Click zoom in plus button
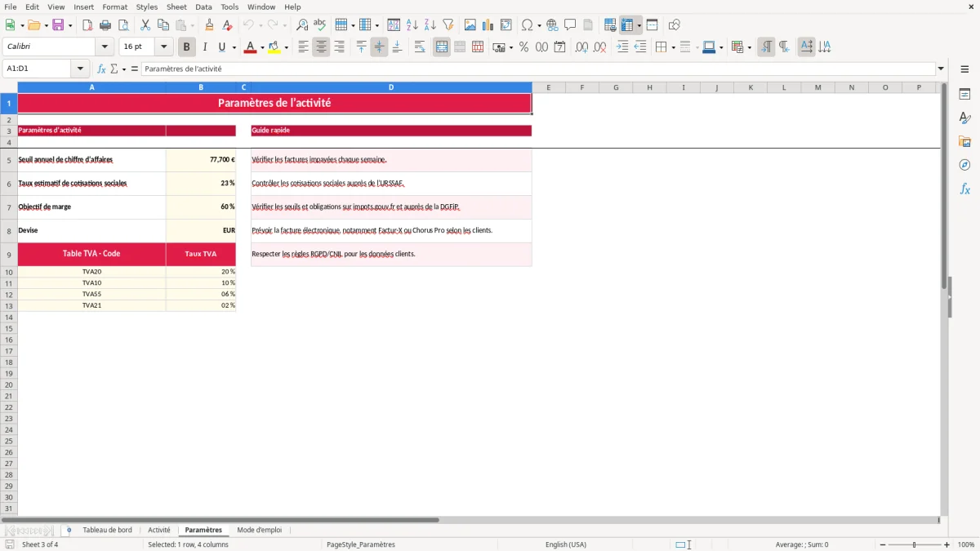980x551 pixels. tap(947, 544)
